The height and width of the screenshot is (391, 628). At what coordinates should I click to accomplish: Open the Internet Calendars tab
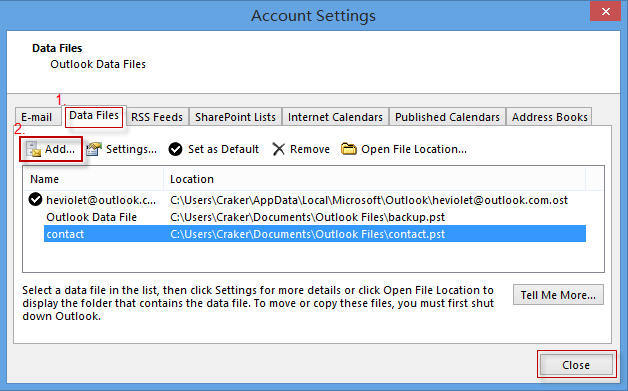point(335,117)
